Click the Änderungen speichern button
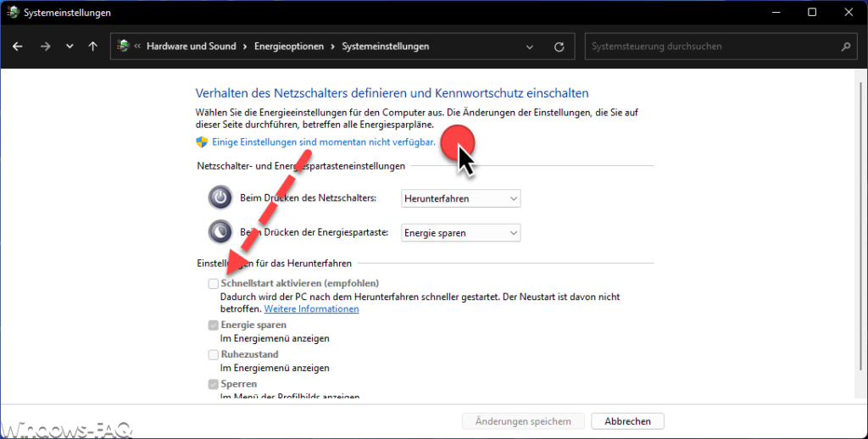 pos(523,421)
